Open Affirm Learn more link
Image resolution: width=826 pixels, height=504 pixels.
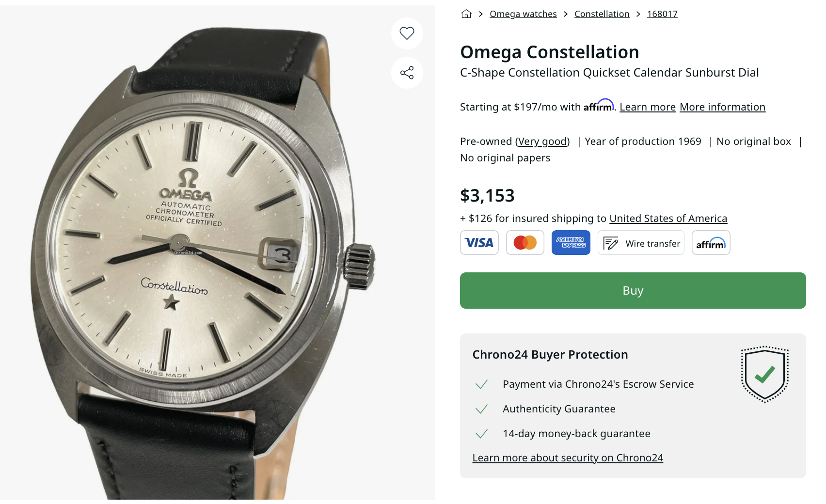pyautogui.click(x=647, y=107)
